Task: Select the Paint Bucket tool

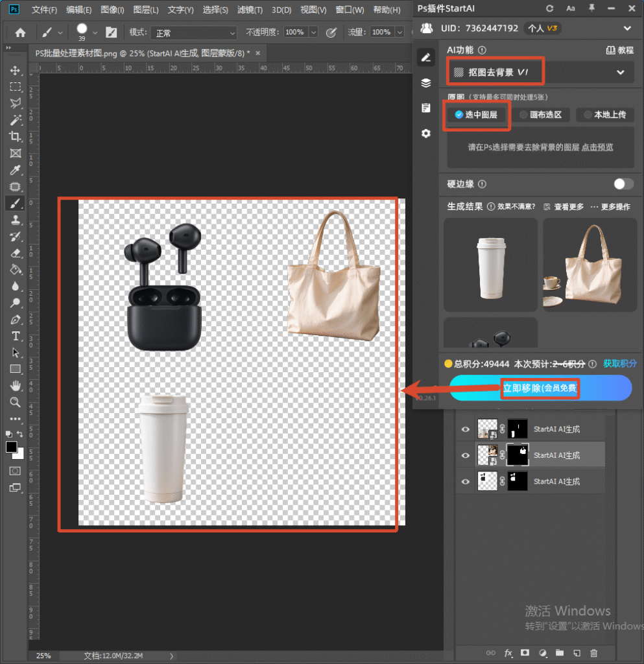Action: (16, 270)
